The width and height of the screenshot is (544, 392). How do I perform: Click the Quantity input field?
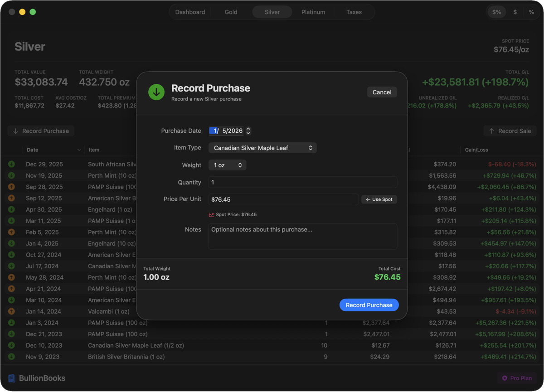(303, 182)
